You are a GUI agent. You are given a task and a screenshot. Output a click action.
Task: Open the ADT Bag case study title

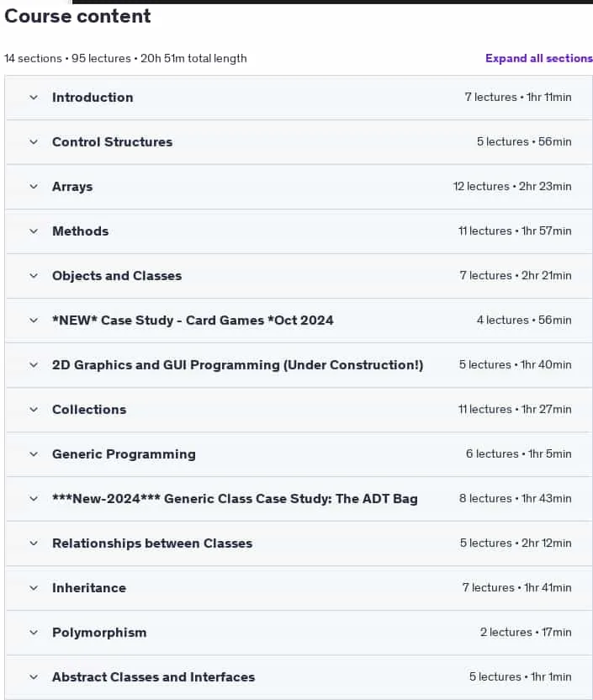(235, 499)
